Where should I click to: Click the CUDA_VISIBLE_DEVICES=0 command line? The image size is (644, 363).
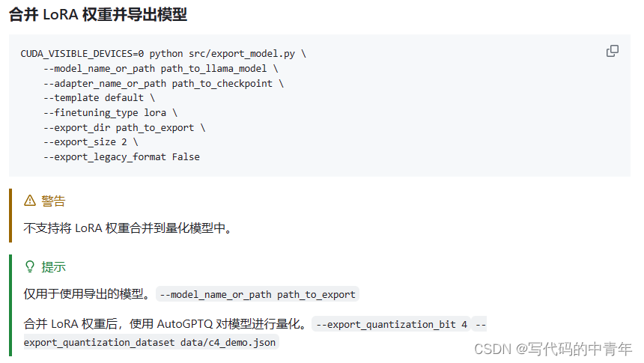pos(163,54)
